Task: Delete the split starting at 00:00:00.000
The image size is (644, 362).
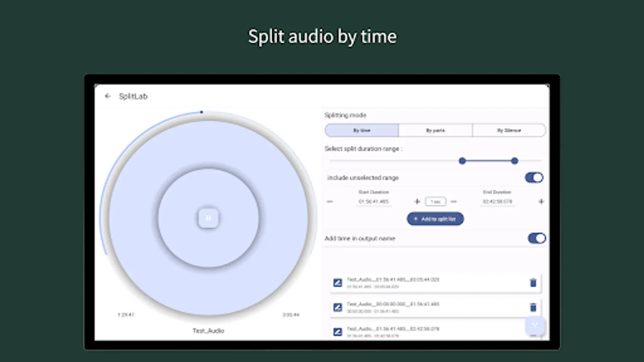Action: (x=533, y=307)
